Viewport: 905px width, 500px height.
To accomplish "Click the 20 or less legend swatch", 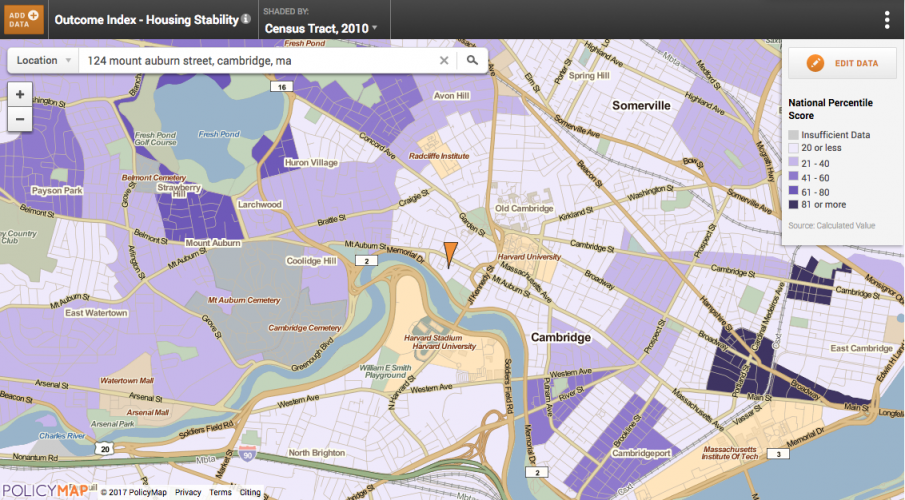I will click(794, 148).
